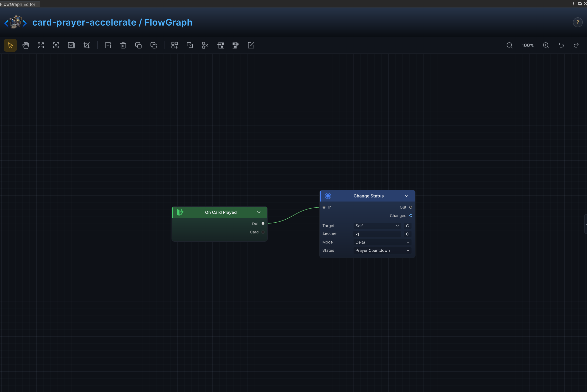The height and width of the screenshot is (392, 587).
Task: Click the focus on selection icon
Action: coord(56,45)
